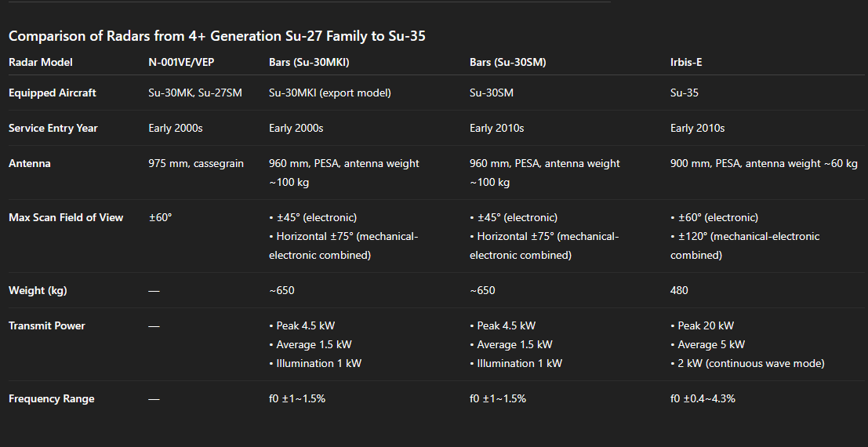Click the 'Bars (Su-30SM)' column header
The image size is (868, 447).
[507, 62]
